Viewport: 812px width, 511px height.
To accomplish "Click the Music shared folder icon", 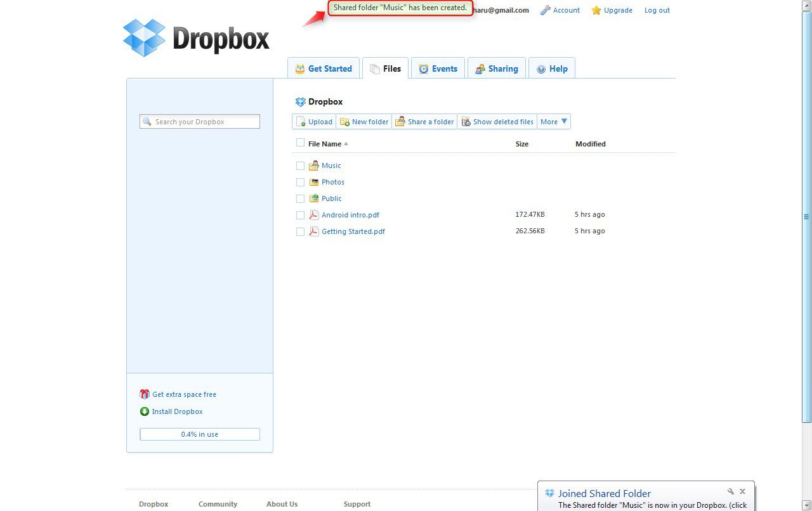I will [313, 165].
